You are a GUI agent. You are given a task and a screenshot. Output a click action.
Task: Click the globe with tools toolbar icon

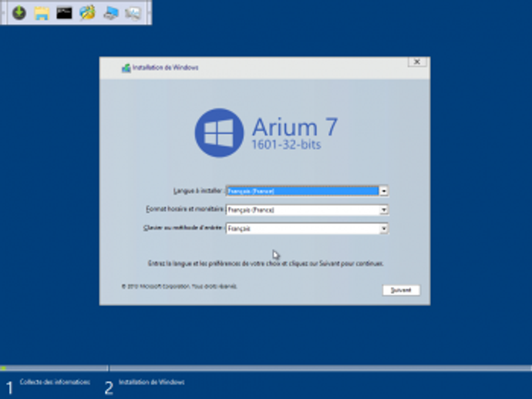point(87,13)
